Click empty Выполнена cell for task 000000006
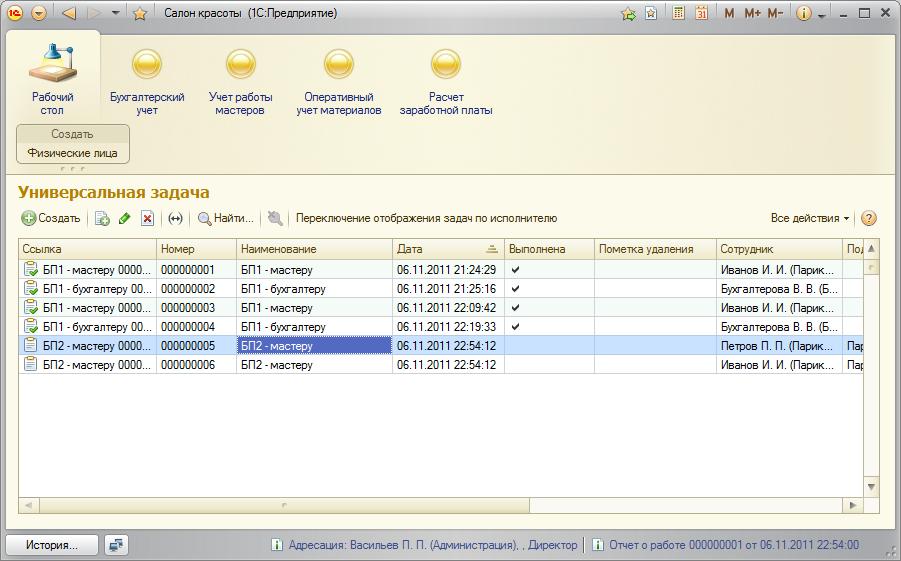This screenshot has height=561, width=901. pos(549,364)
